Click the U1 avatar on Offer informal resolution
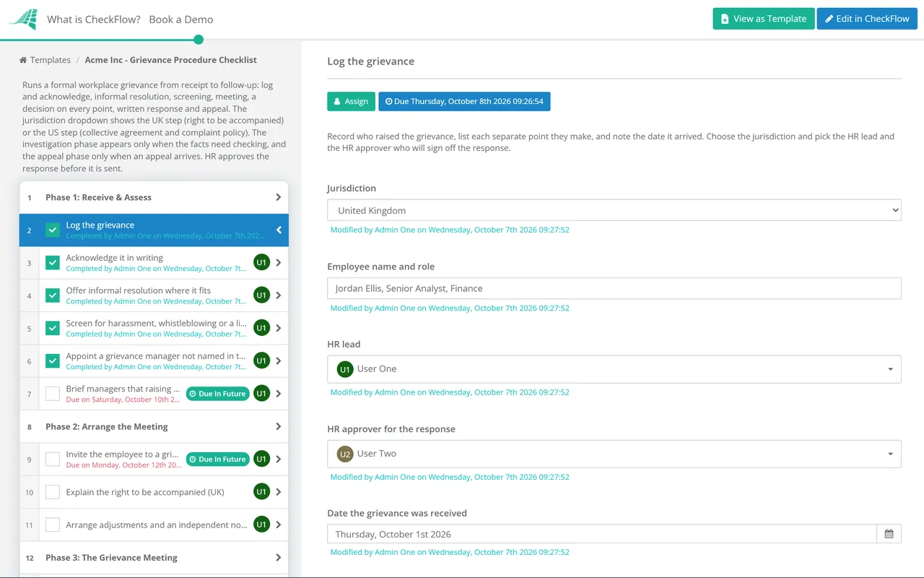924x578 pixels. tap(261, 295)
